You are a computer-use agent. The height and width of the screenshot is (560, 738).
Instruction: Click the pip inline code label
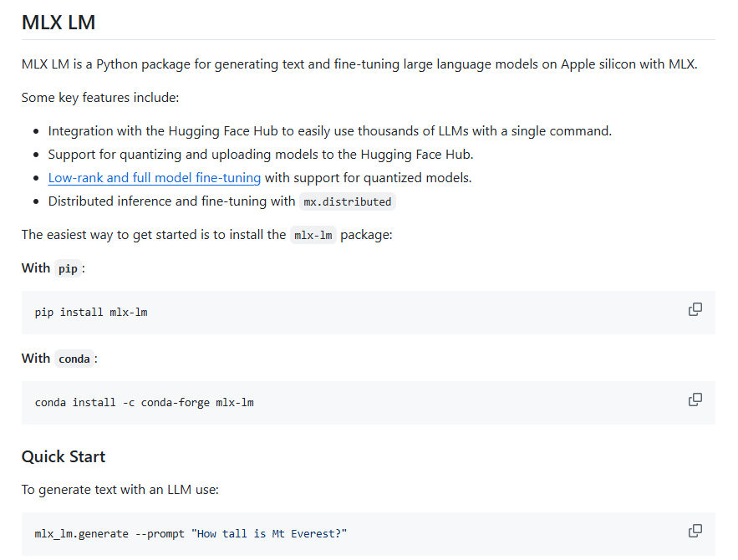pos(68,268)
